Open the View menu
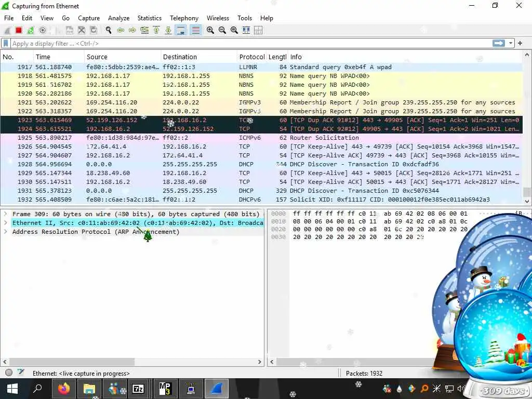The height and width of the screenshot is (399, 532). (47, 18)
